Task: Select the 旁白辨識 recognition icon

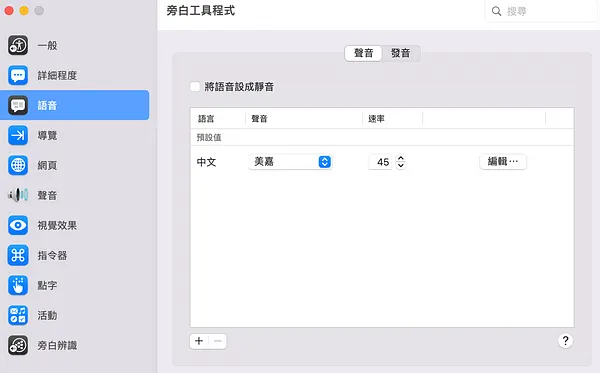Action: [18, 345]
